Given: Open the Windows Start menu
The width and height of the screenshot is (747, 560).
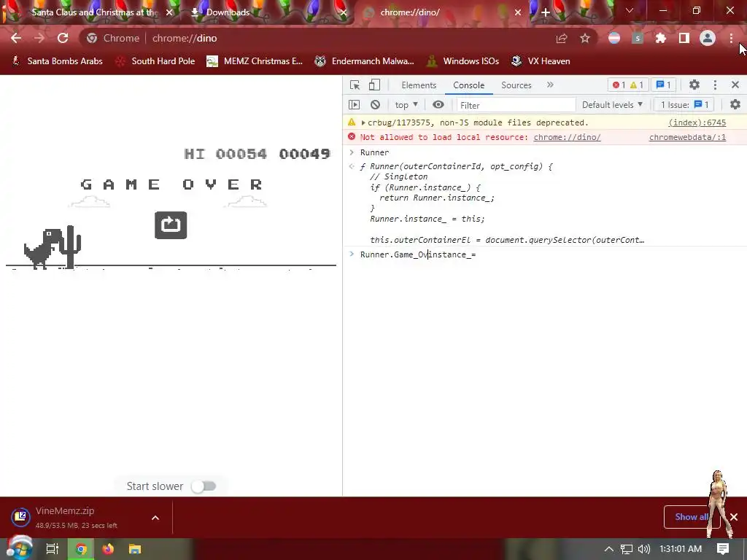Looking at the screenshot, I should click(x=20, y=548).
